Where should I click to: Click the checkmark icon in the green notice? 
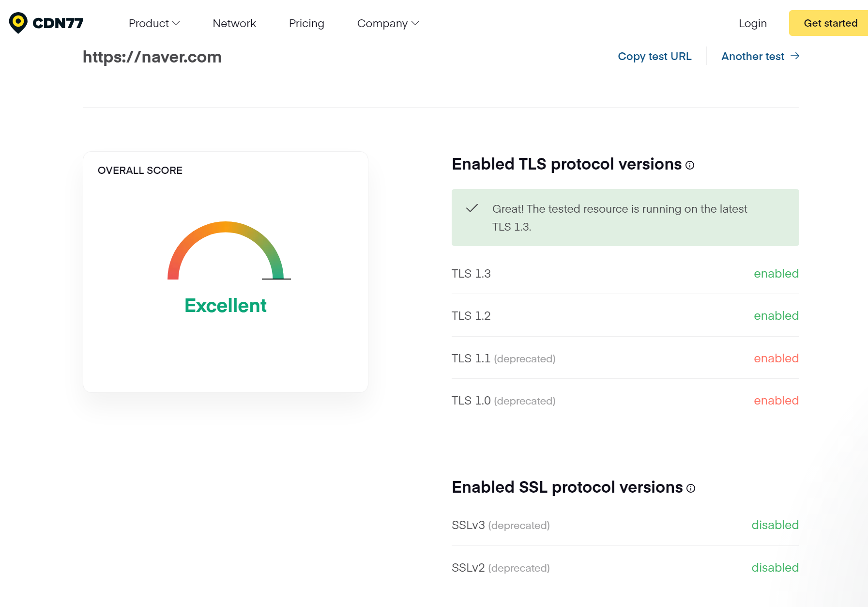[472, 208]
